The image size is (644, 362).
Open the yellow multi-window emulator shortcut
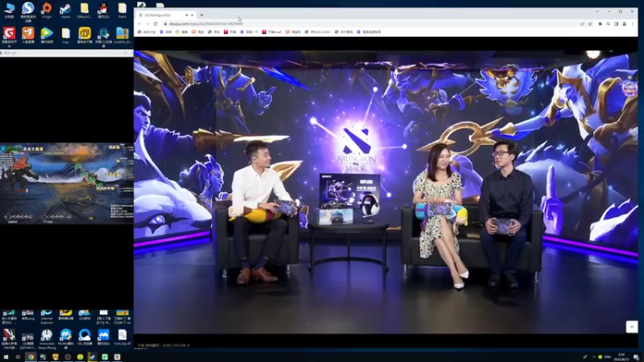coord(85,33)
